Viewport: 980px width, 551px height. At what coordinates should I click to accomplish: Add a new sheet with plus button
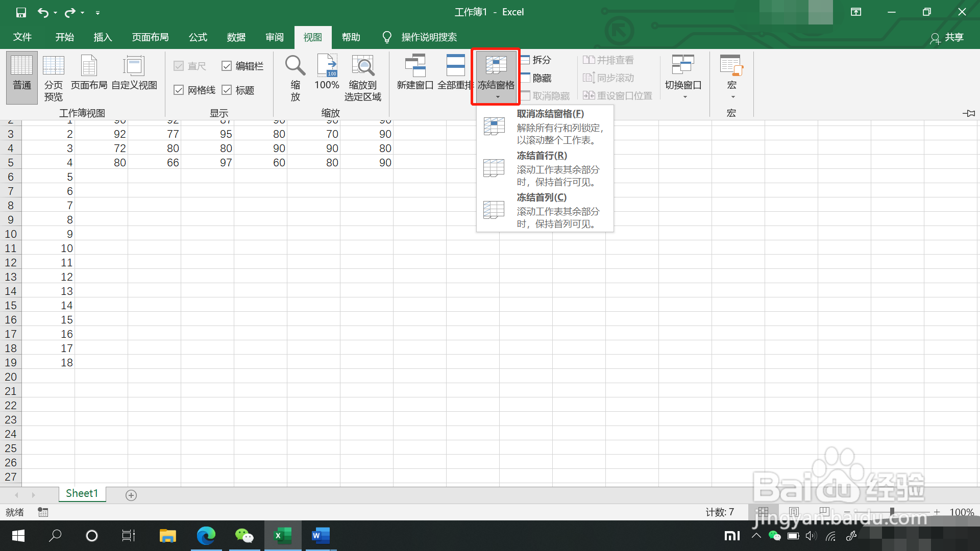pyautogui.click(x=131, y=495)
